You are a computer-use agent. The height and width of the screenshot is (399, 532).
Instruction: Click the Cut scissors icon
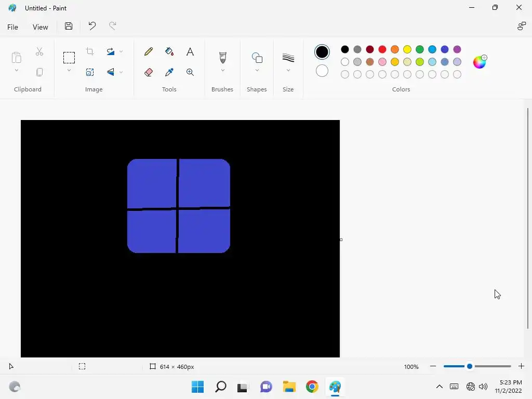39,51
